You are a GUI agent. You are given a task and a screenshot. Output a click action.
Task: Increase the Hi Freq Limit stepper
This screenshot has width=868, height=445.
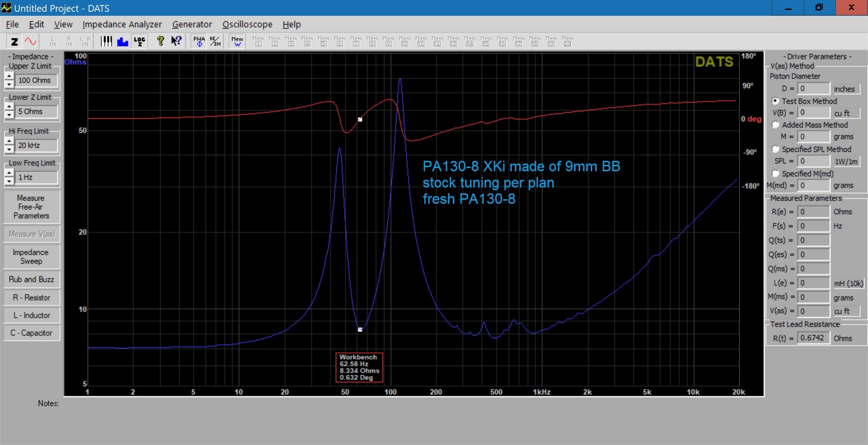coord(9,141)
